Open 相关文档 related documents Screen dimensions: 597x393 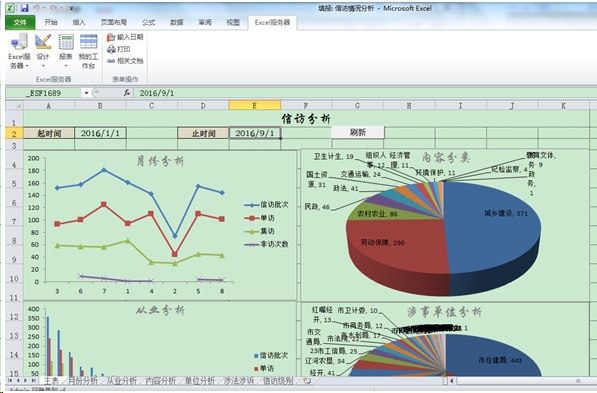pos(125,61)
